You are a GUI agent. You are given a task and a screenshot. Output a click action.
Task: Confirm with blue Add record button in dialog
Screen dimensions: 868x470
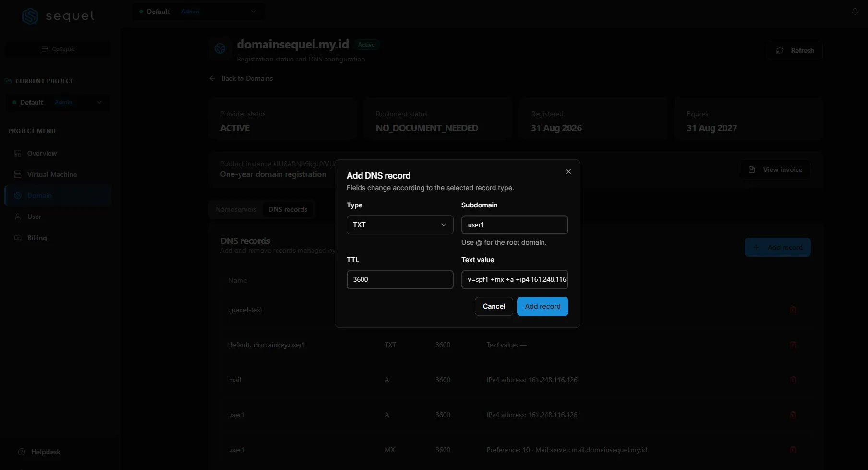click(542, 306)
